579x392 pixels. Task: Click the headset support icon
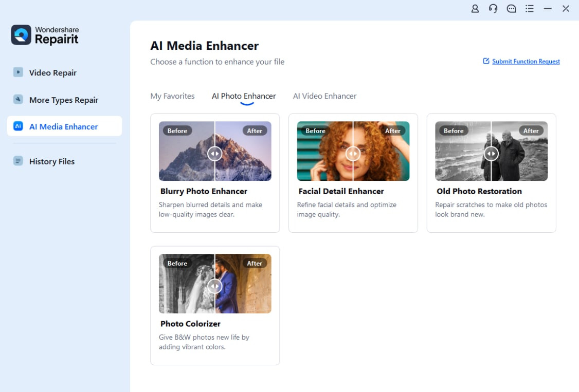pyautogui.click(x=493, y=9)
